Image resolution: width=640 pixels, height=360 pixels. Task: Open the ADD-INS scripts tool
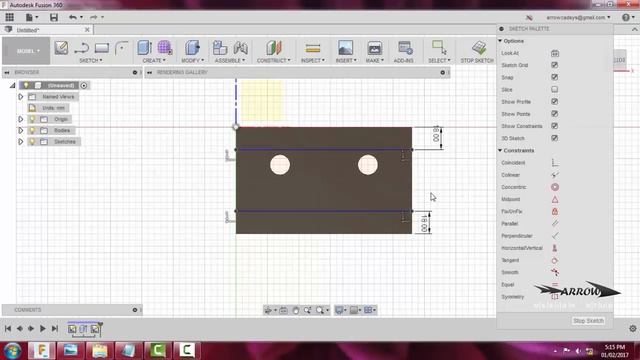click(x=405, y=48)
